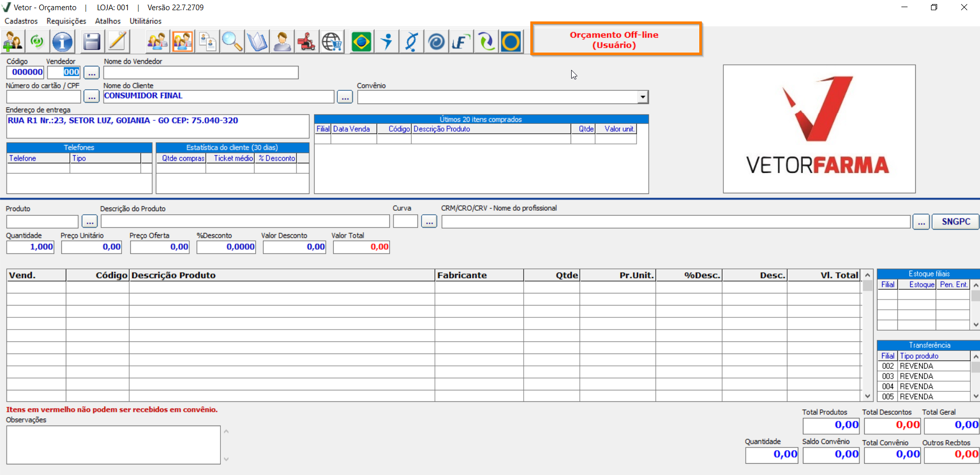The image size is (980, 475).
Task: Select filial 003 REVENDA row in Transferência
Action: (923, 377)
